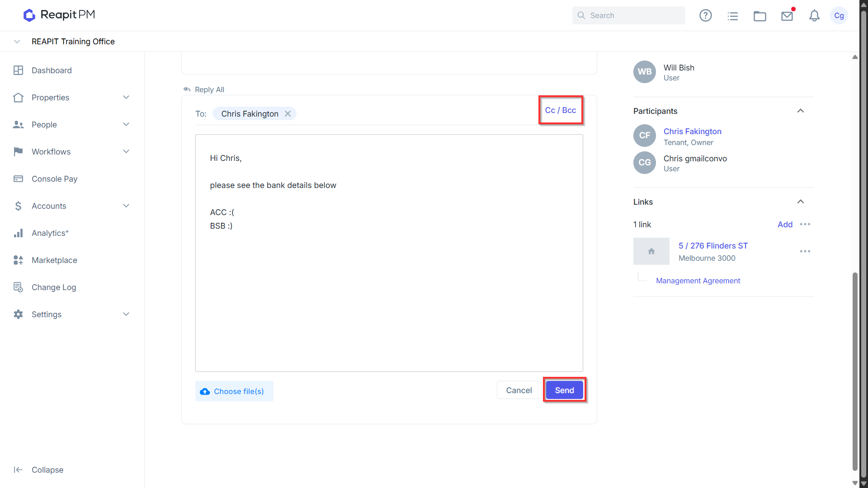Click the Cancel button
Viewport: 868px width, 488px height.
tap(519, 390)
